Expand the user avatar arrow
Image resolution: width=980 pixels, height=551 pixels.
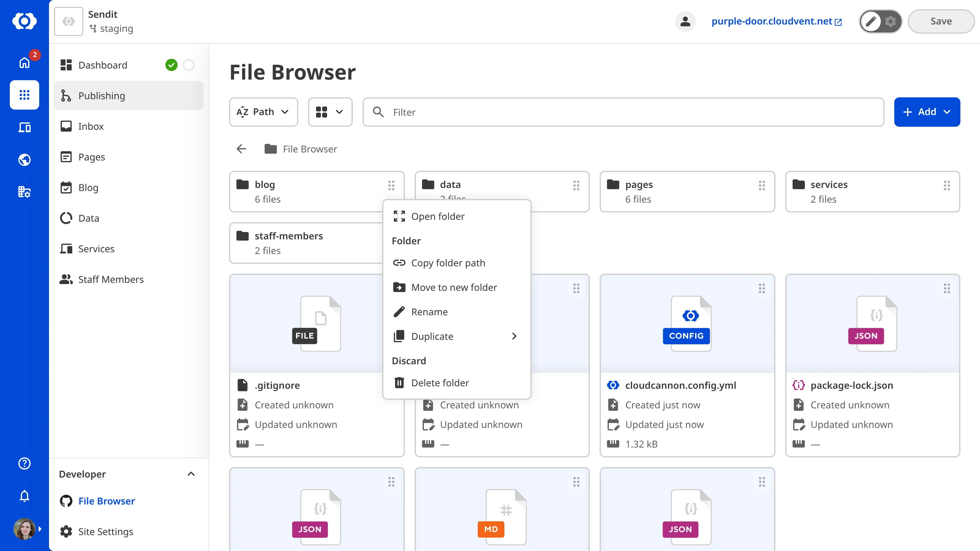pos(40,529)
